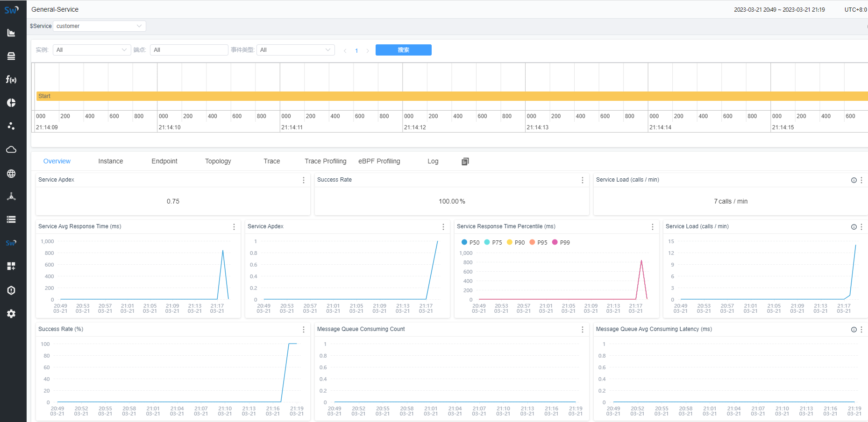868x422 pixels.
Task: Open menu of Success Rate (%) chart
Action: point(304,330)
